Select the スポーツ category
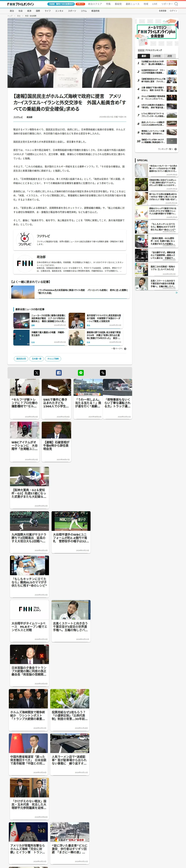 pos(72,11)
